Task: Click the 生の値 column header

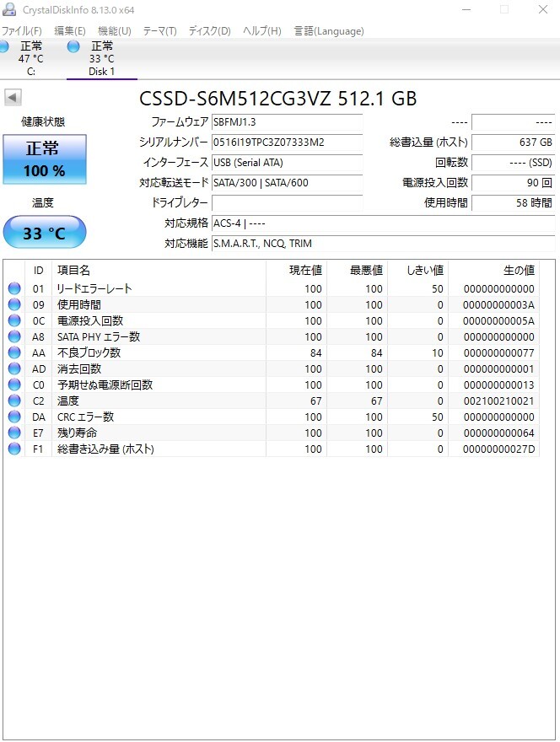Action: [x=493, y=270]
